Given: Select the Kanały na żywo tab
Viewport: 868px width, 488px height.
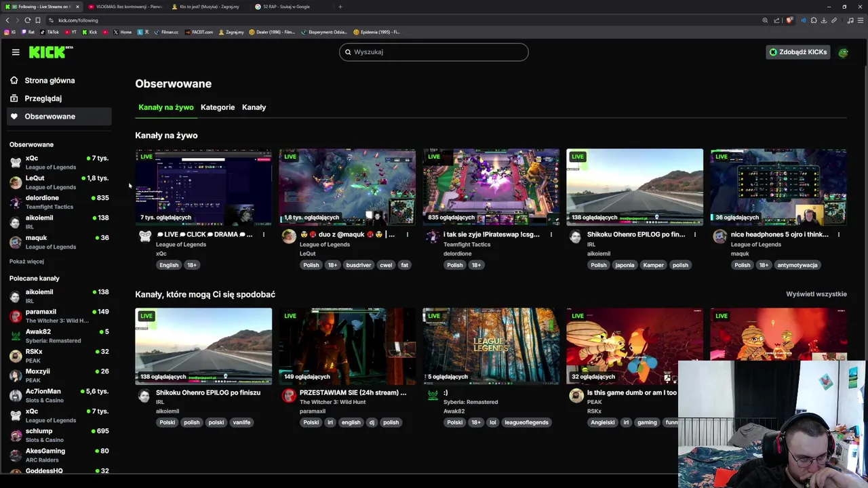Looking at the screenshot, I should point(166,107).
